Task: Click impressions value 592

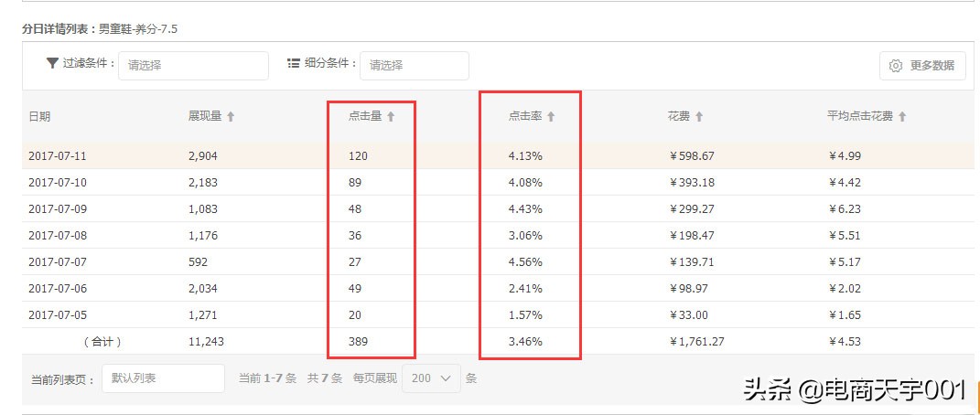Action: tap(198, 262)
